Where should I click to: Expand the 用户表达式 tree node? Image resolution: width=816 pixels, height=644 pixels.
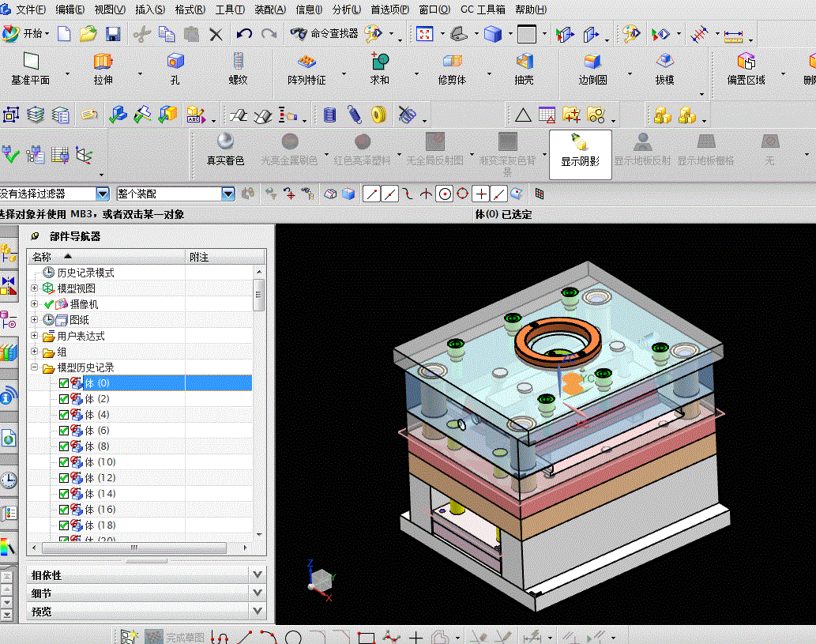tap(34, 336)
